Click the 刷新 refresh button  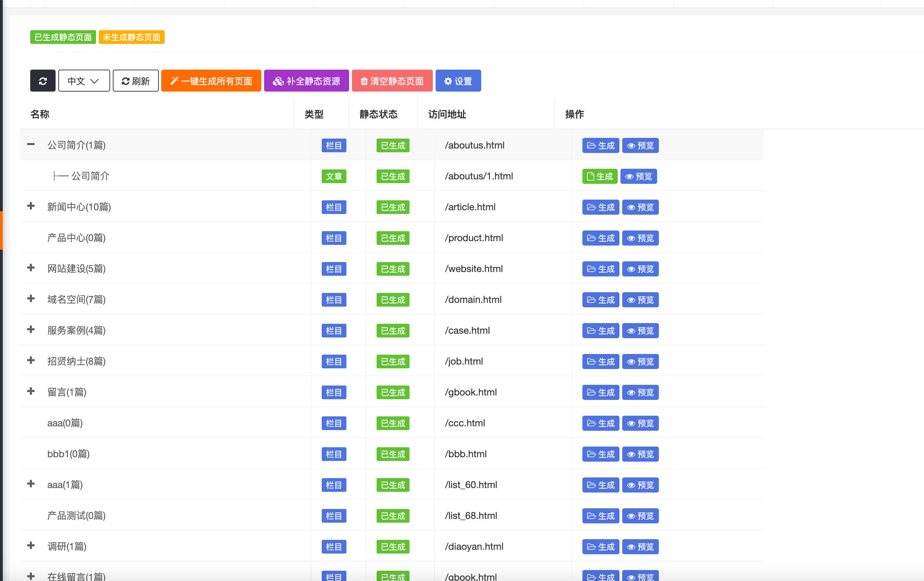(135, 81)
